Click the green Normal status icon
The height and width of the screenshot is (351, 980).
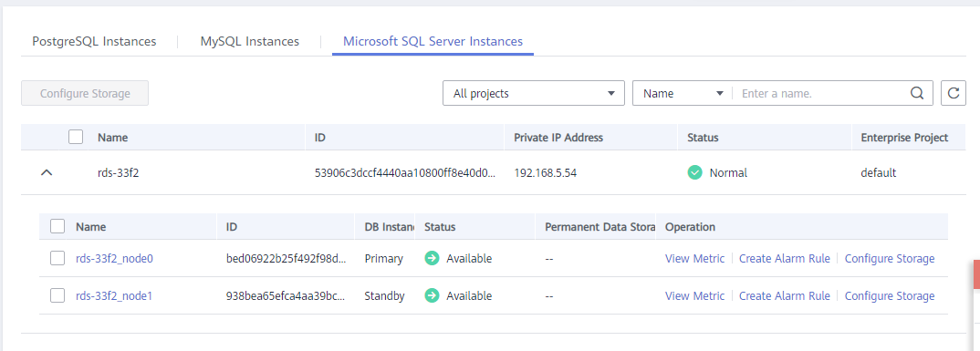point(694,173)
